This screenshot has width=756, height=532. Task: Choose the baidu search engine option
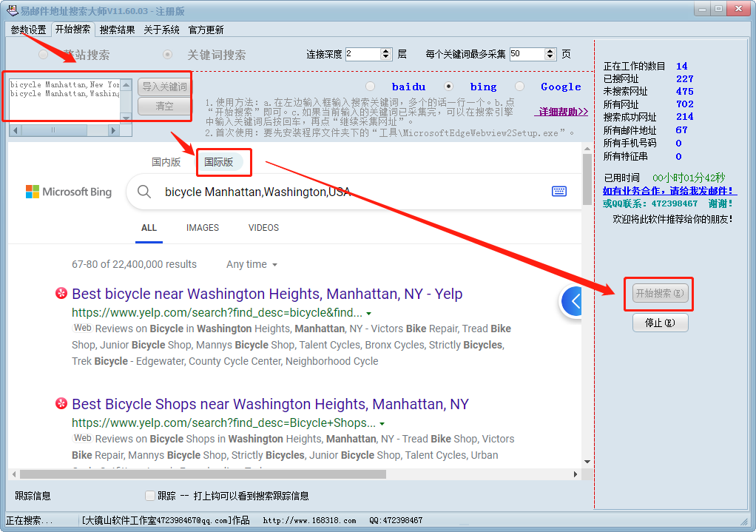[371, 87]
